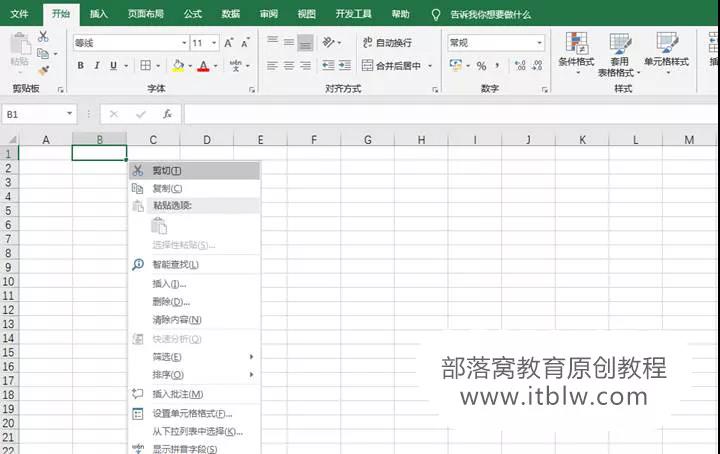Choose 复制(C) from context menu
This screenshot has height=454, width=720.
pyautogui.click(x=195, y=189)
